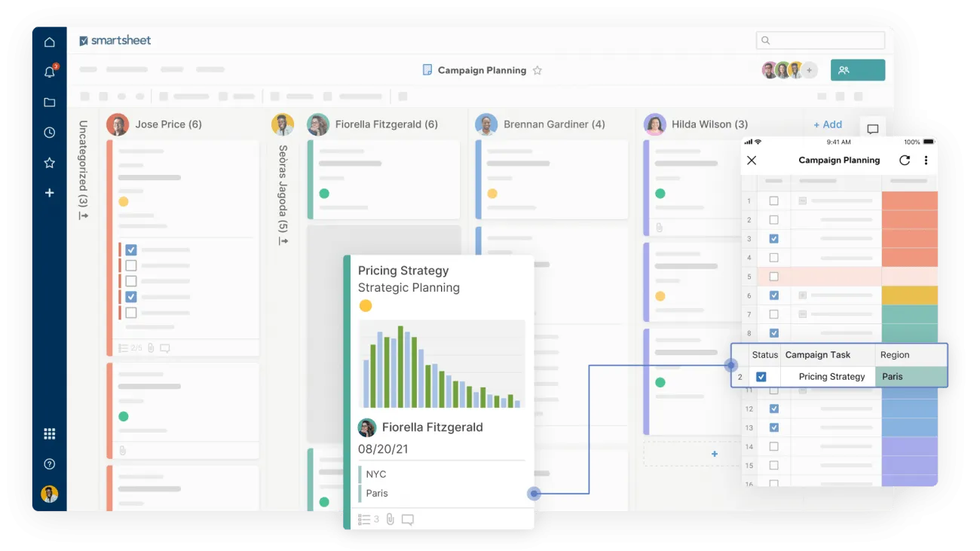
Task: Click attachment paperclip next to 2/5
Action: (x=151, y=348)
